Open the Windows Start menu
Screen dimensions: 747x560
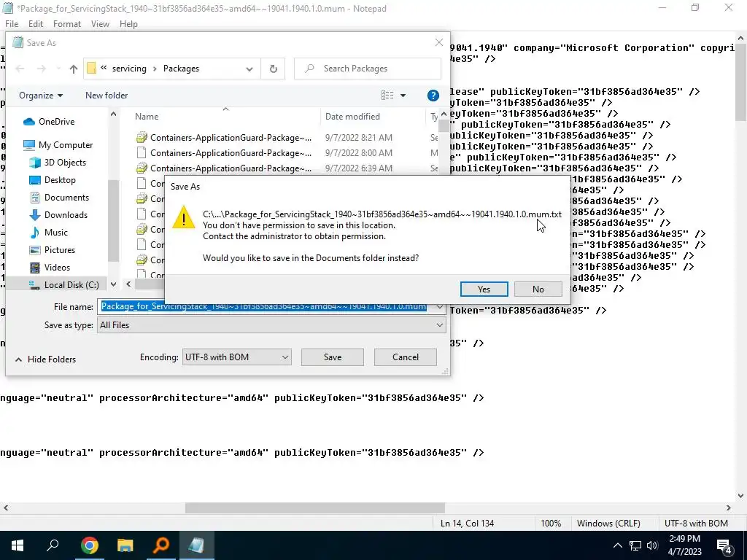point(18,545)
